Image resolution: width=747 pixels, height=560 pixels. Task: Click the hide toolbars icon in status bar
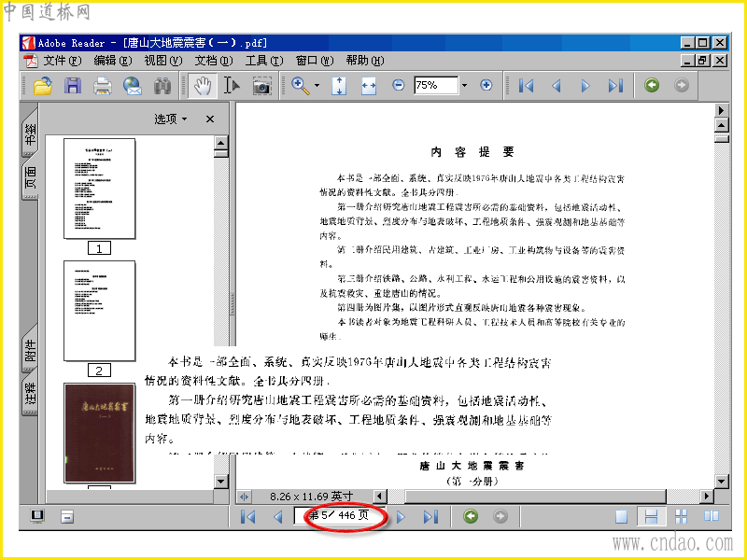pos(67,516)
